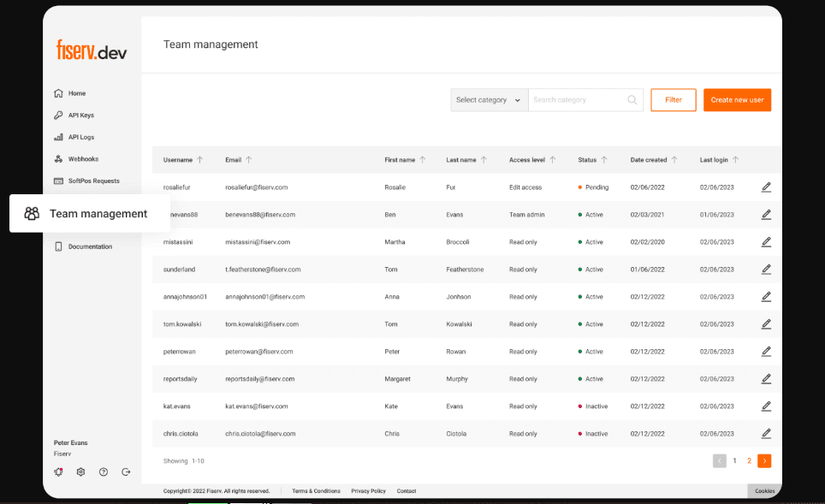This screenshot has height=504, width=825.
Task: Click the Team admin access level cell
Action: click(526, 215)
